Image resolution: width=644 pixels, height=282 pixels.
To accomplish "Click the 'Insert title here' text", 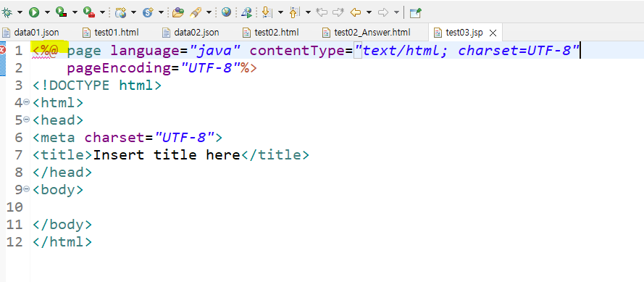I will (167, 155).
